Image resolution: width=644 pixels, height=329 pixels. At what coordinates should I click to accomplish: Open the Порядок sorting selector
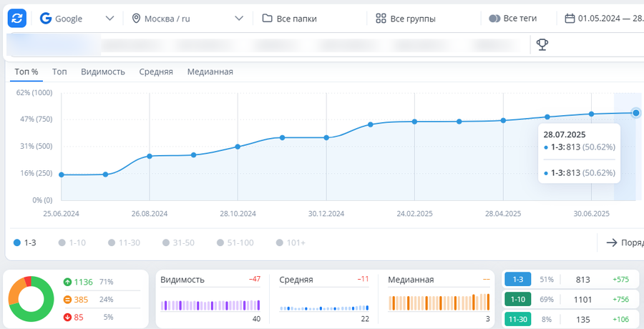623,242
